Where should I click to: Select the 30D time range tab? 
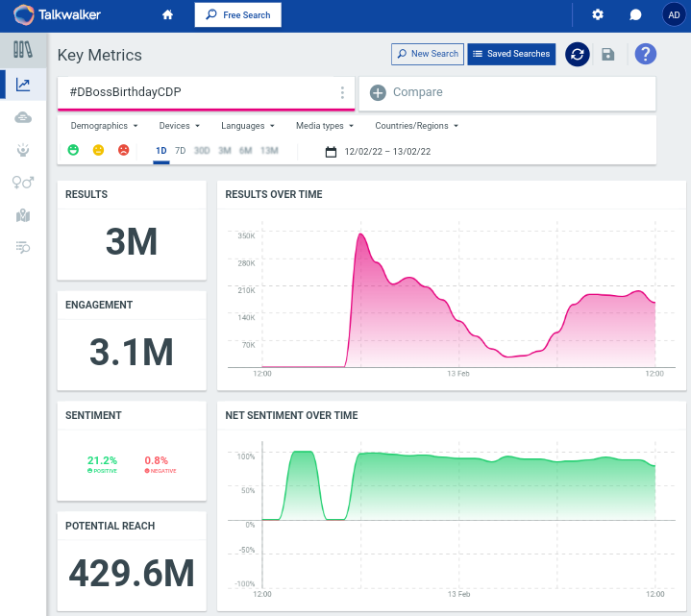pos(202,151)
